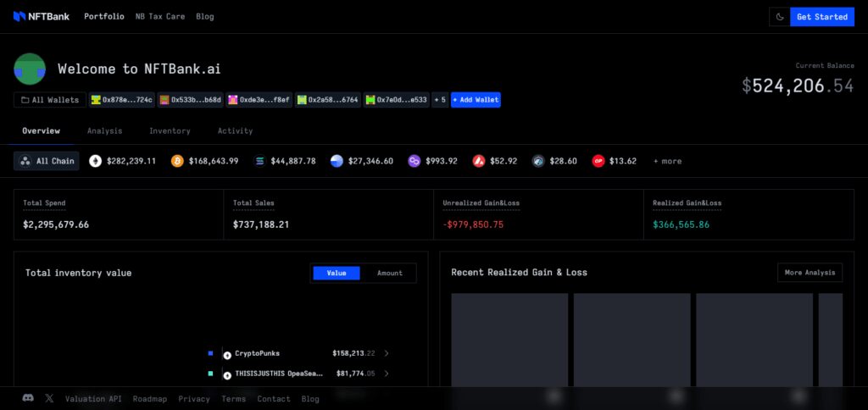Select the All Wallets folder chip

(x=50, y=100)
